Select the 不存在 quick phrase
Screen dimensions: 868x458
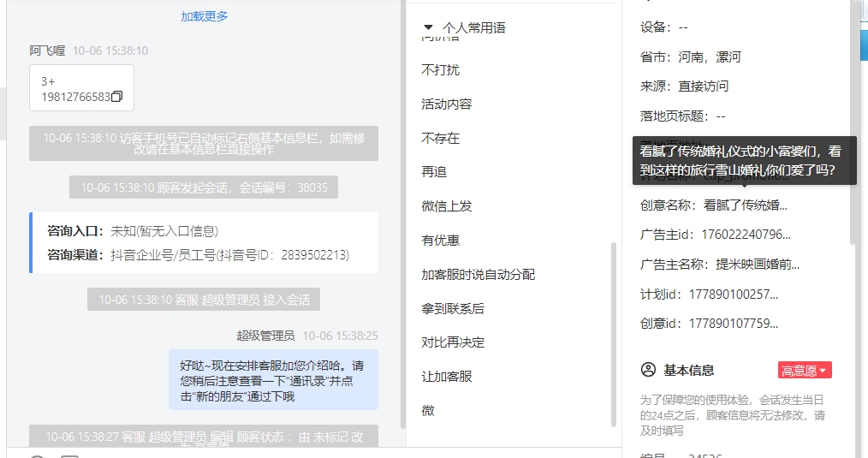pos(441,138)
